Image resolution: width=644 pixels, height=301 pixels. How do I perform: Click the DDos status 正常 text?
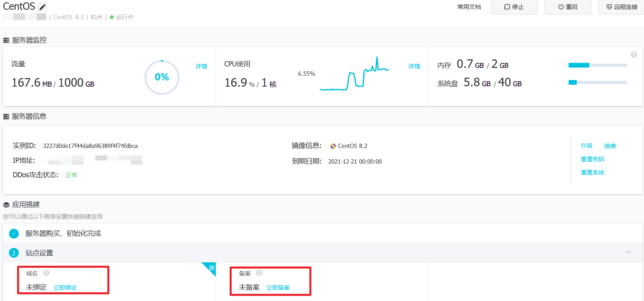71,175
